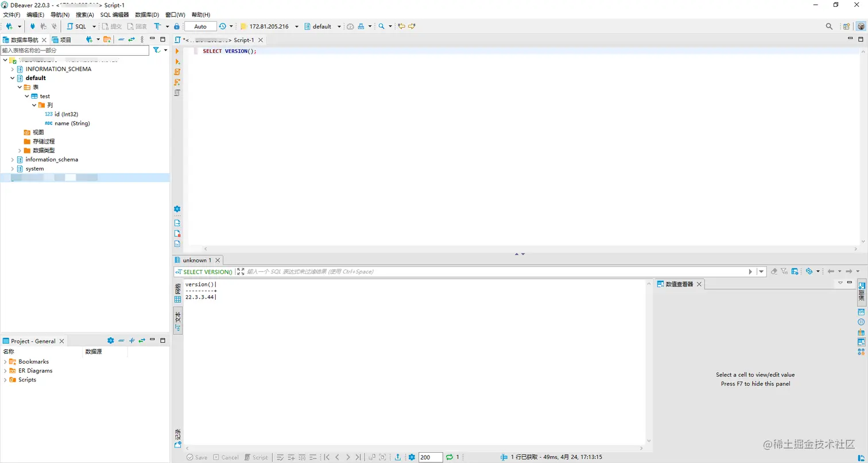Click the navigator filter funnel icon
This screenshot has height=463, width=868.
point(156,51)
